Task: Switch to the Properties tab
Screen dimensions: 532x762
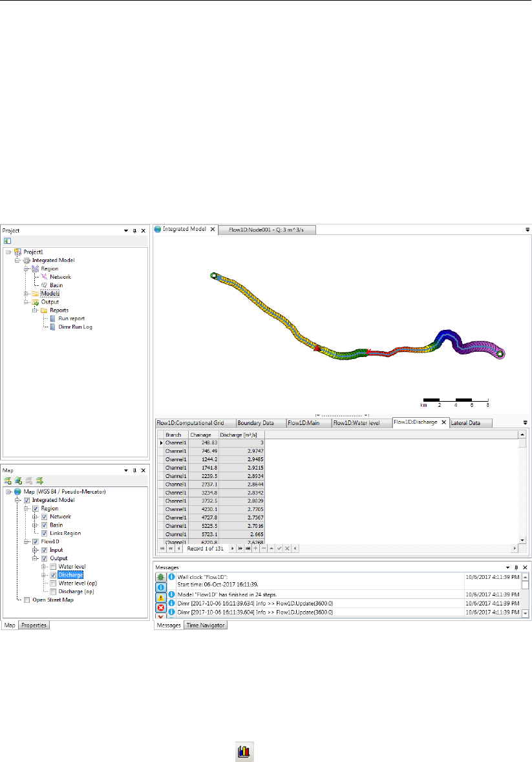Action: tap(34, 626)
